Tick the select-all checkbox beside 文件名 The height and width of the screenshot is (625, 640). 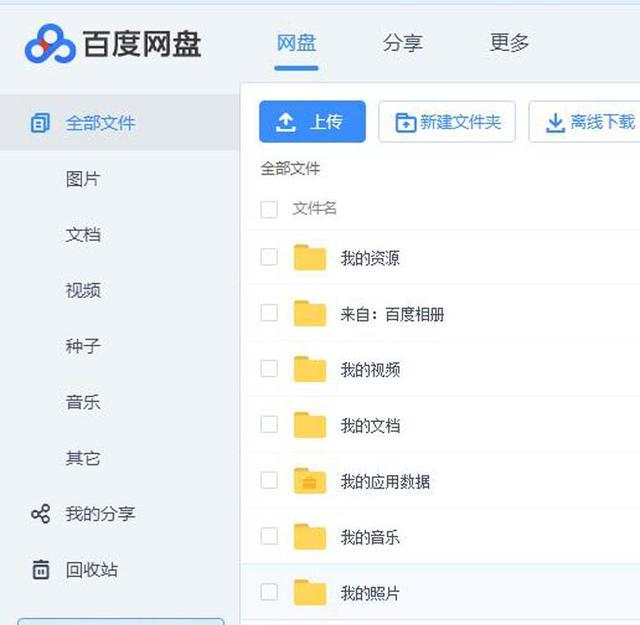point(269,209)
